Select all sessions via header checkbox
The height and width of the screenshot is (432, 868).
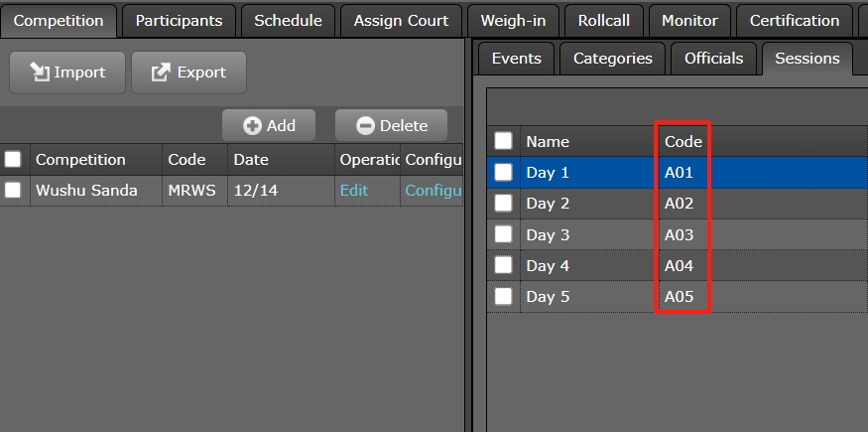click(x=504, y=141)
